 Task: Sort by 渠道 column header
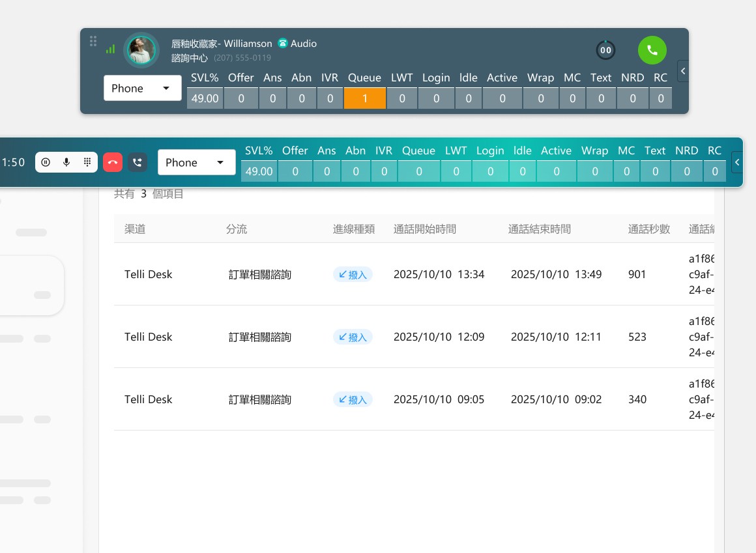pos(135,229)
